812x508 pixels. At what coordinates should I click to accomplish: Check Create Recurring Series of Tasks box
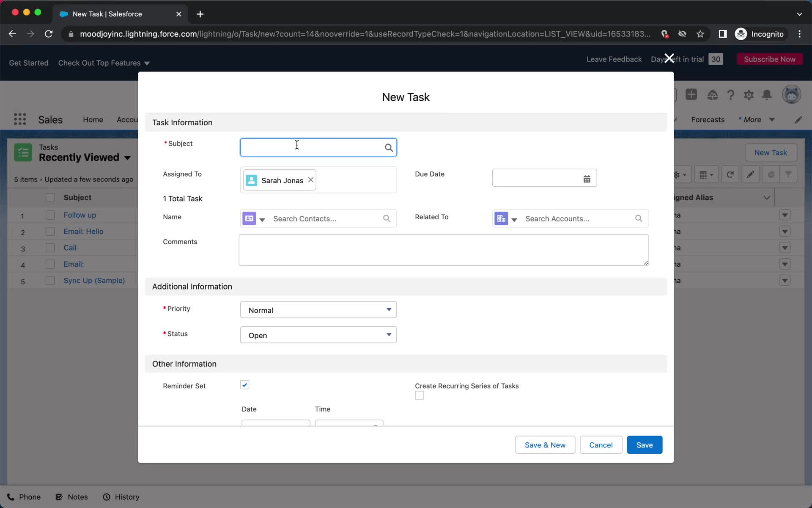click(420, 395)
